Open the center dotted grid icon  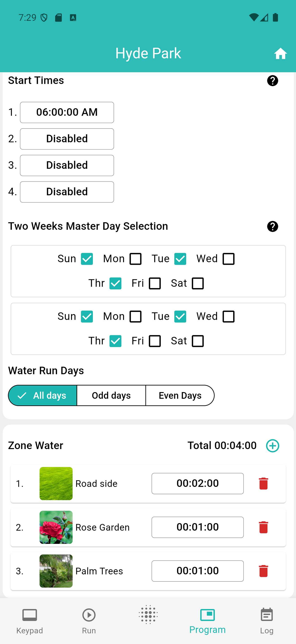[148, 615]
